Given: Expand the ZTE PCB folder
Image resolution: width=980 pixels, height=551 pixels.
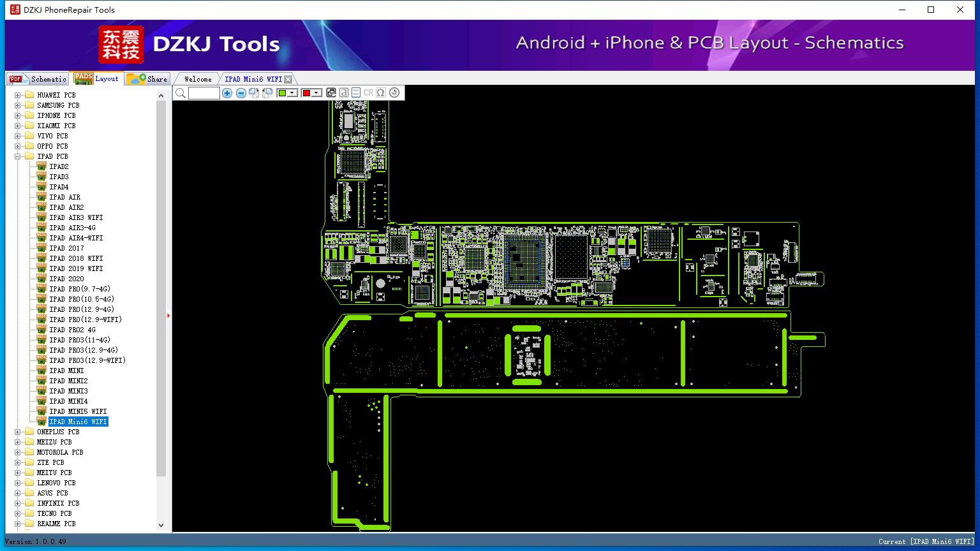Looking at the screenshot, I should [x=18, y=462].
